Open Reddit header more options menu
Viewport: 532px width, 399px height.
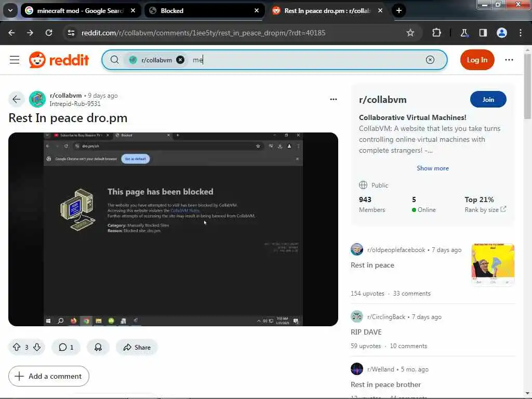[x=509, y=60]
